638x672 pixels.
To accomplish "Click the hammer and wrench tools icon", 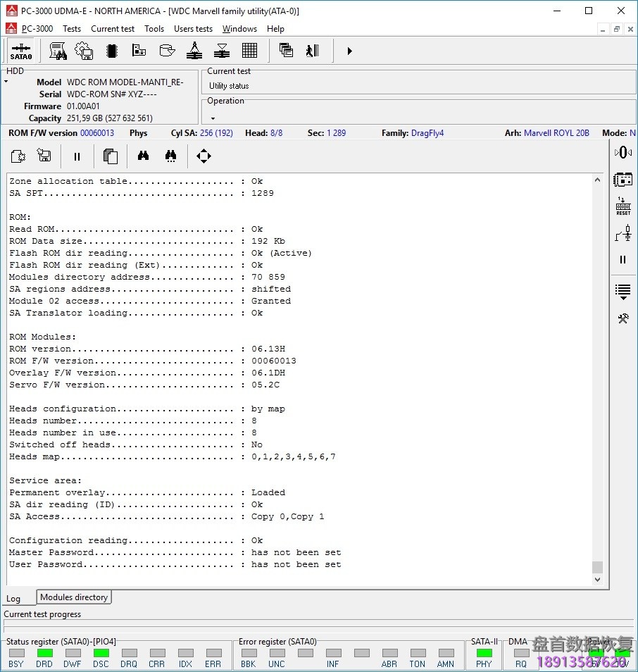I will pyautogui.click(x=623, y=318).
